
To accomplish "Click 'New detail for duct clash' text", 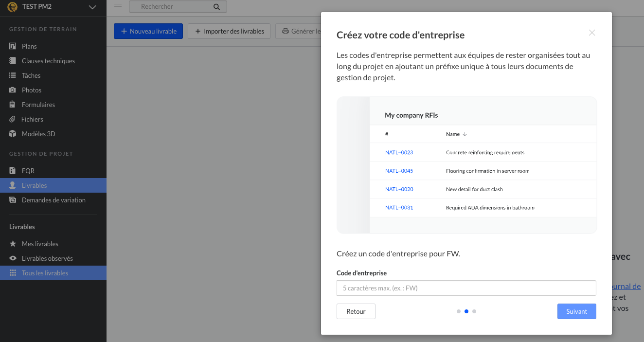I will click(x=474, y=189).
